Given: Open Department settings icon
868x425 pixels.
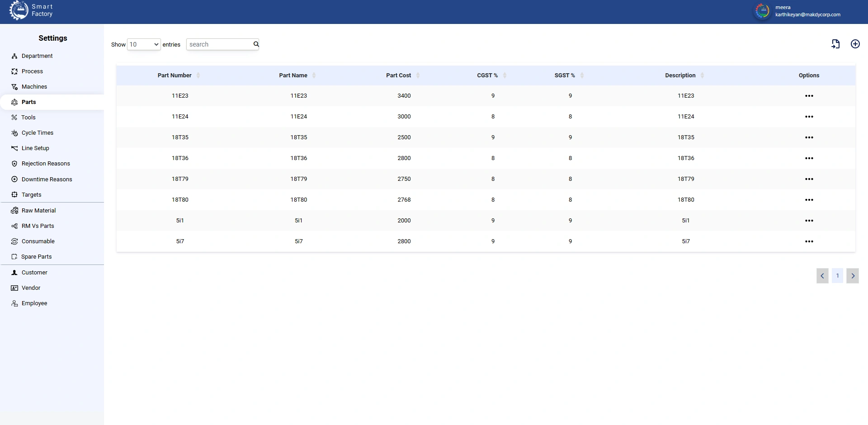Looking at the screenshot, I should click(x=14, y=56).
